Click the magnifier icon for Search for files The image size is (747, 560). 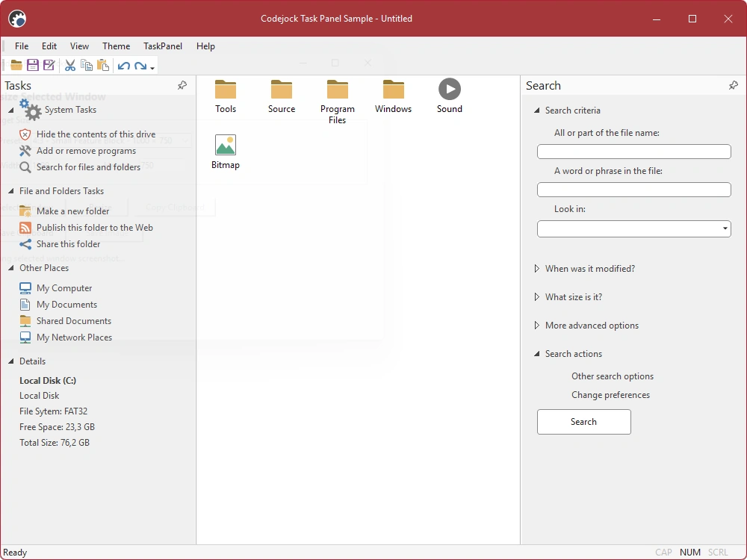[25, 167]
